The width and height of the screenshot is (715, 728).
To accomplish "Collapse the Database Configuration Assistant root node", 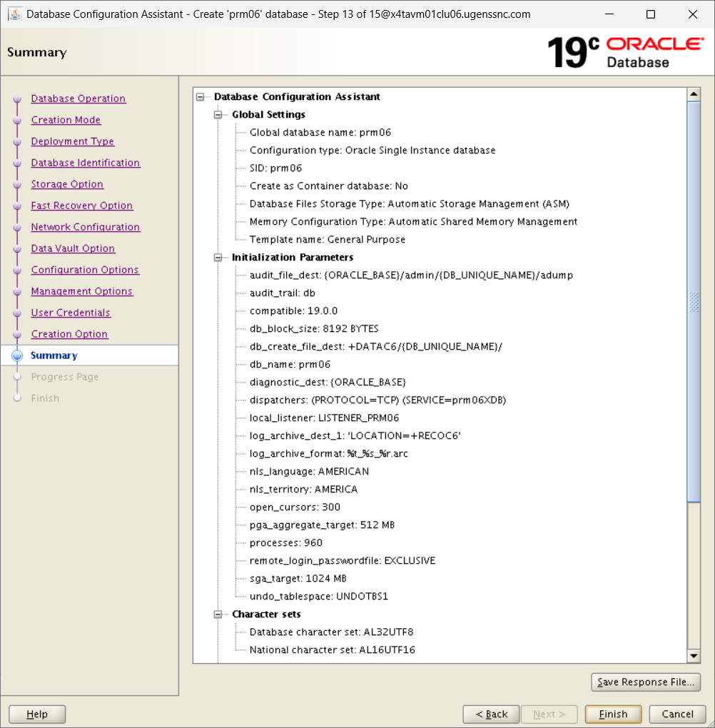I will (x=200, y=97).
